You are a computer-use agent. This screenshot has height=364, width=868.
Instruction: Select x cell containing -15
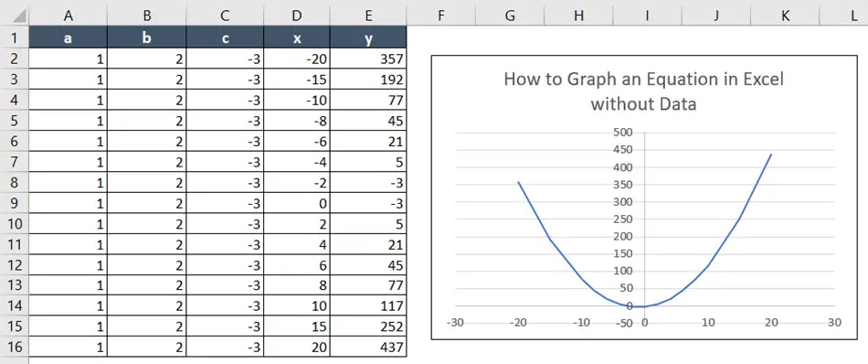click(297, 80)
